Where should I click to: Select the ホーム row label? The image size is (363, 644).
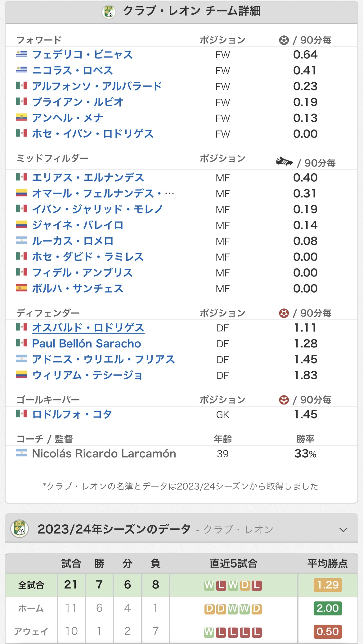tap(31, 608)
